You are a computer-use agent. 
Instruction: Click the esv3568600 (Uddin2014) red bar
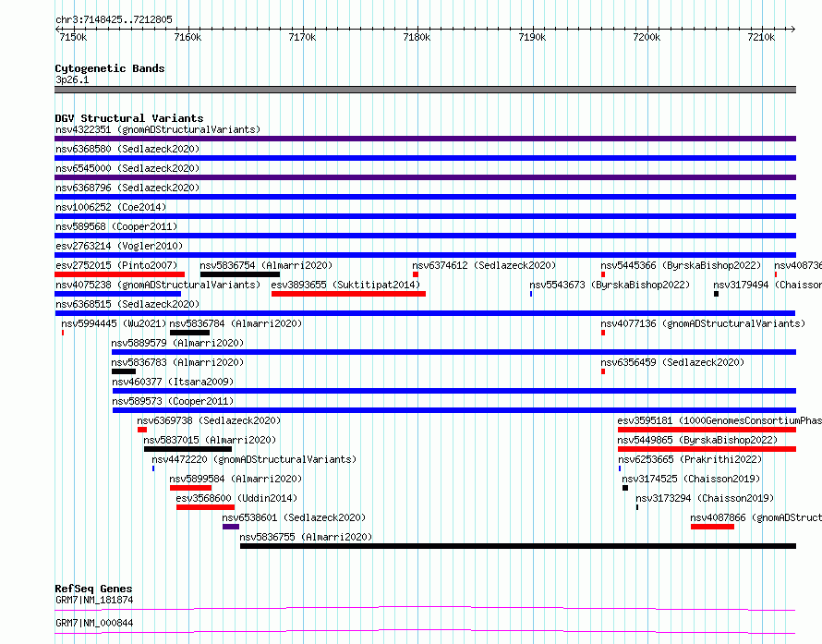205,507
